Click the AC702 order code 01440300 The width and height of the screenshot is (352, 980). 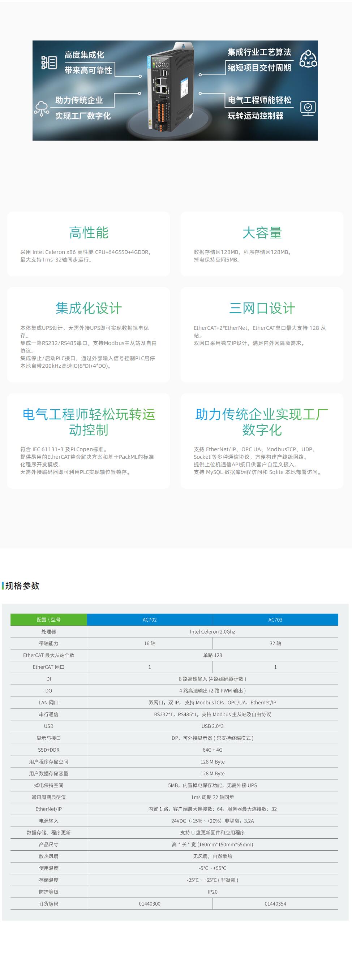(150, 903)
